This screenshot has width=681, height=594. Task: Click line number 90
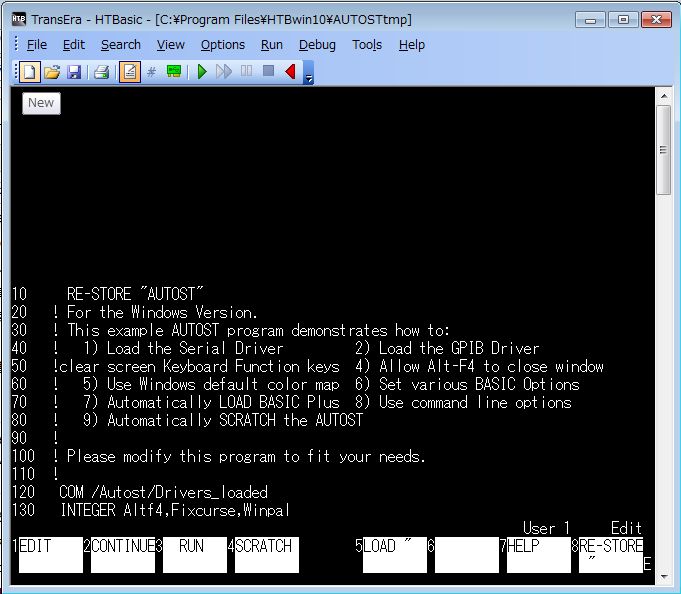click(19, 438)
